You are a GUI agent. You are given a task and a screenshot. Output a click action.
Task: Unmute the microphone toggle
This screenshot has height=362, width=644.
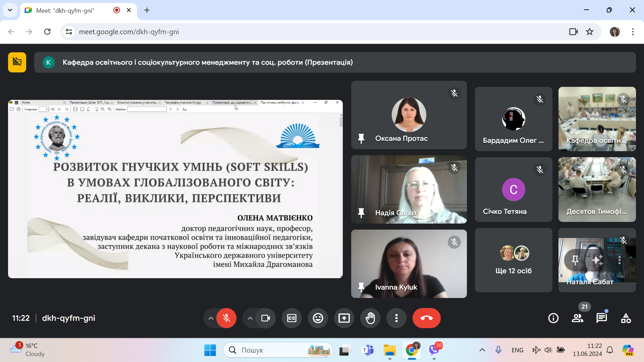[226, 318]
